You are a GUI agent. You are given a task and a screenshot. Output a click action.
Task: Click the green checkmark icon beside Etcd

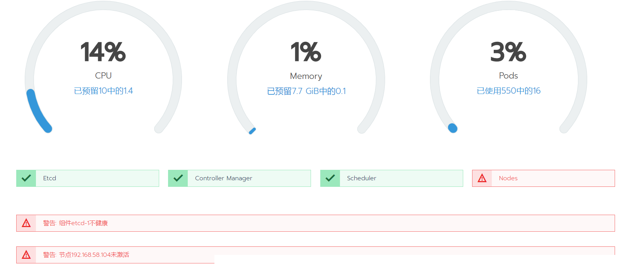26,178
